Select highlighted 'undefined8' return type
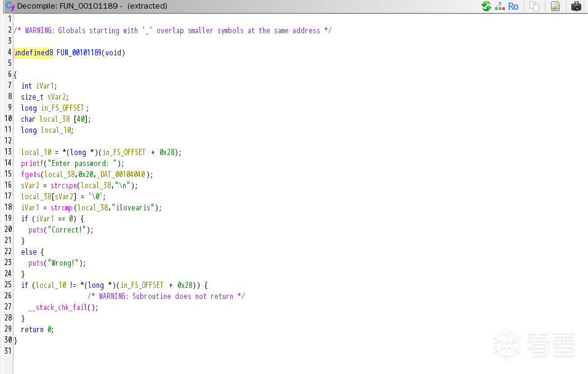 [34, 52]
